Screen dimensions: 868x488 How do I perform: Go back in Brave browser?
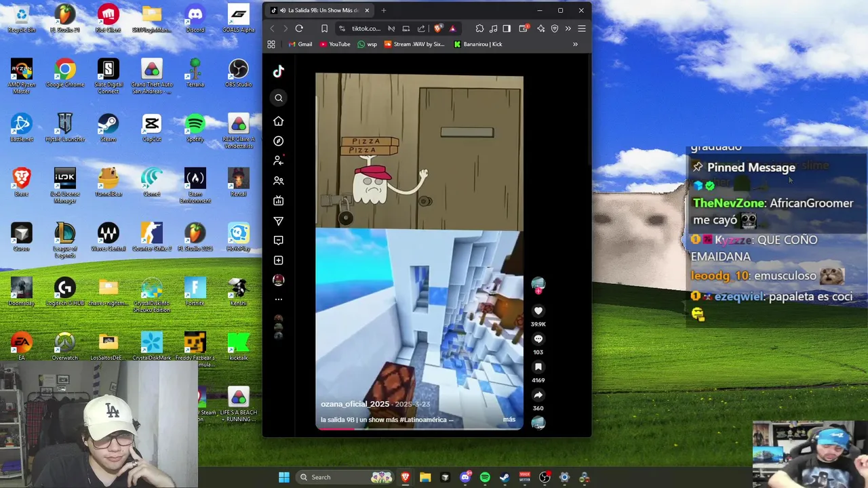[x=273, y=28]
